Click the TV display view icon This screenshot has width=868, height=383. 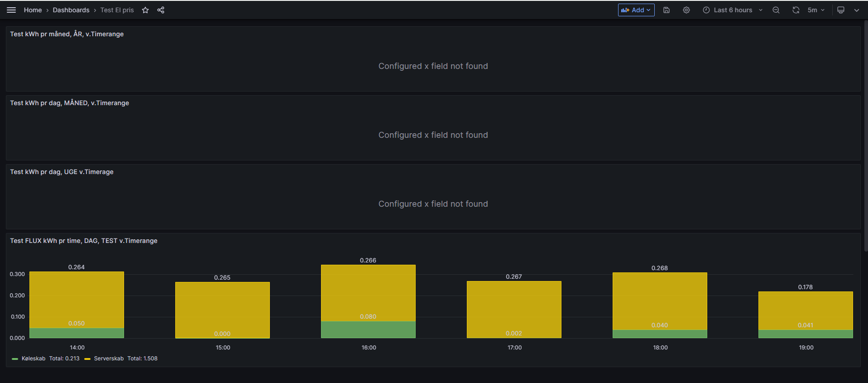click(x=841, y=10)
